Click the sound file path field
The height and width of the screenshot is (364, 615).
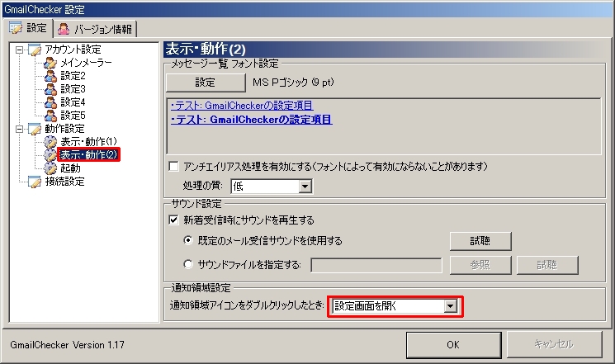point(376,265)
